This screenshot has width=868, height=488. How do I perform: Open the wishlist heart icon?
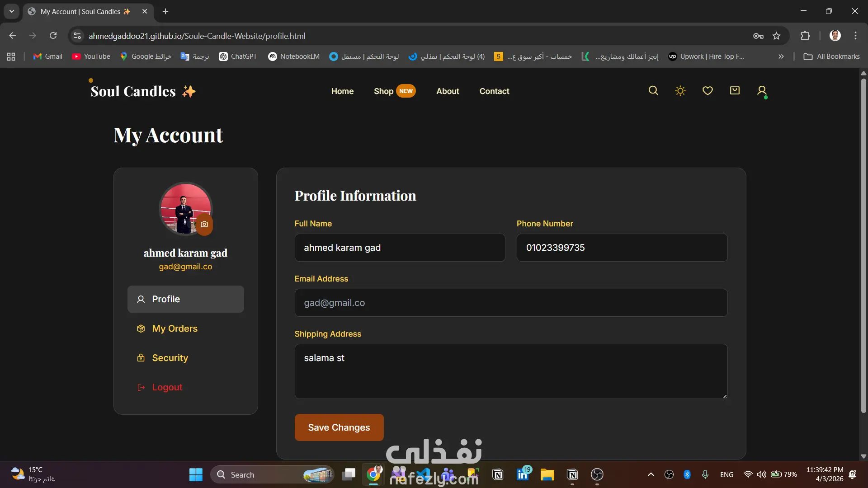click(708, 91)
